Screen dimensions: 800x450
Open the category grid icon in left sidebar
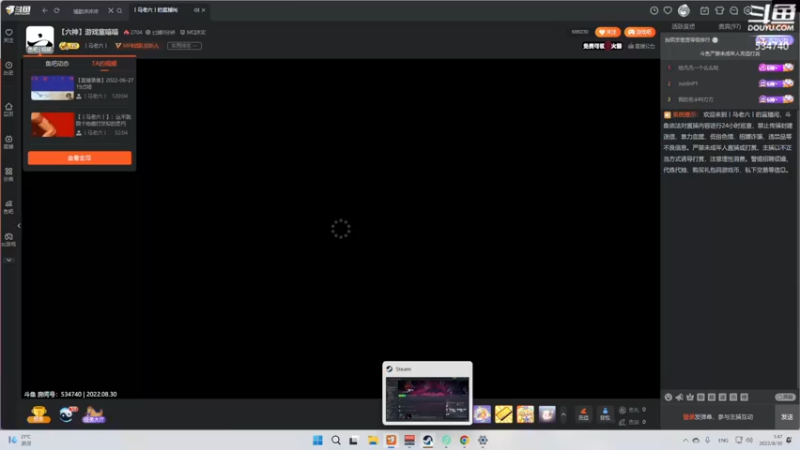pos(9,174)
